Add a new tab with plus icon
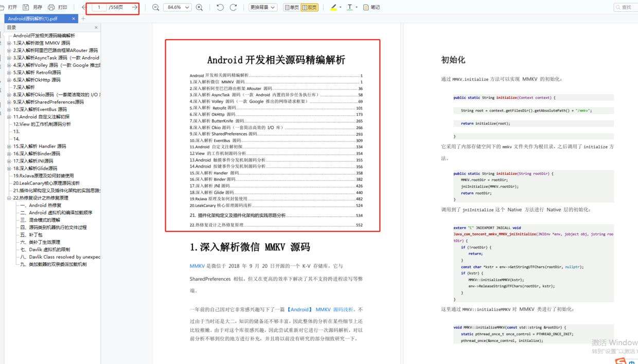Image resolution: width=638 pixels, height=364 pixels. 83,19
